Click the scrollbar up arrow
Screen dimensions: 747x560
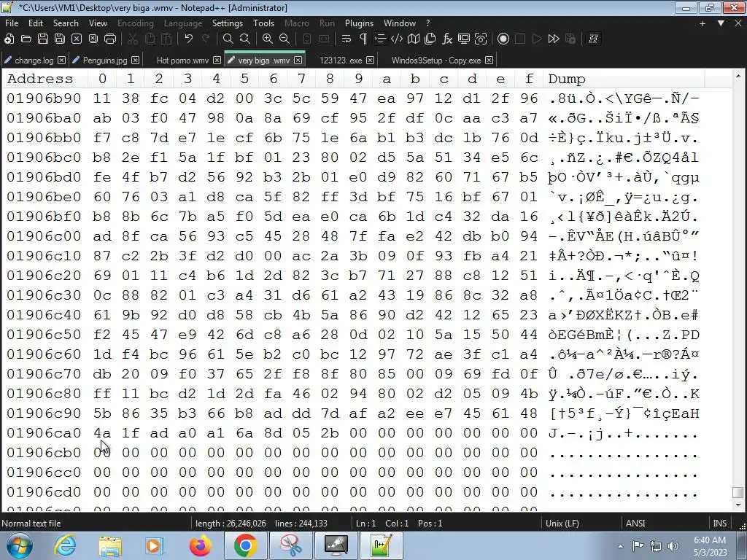point(738,76)
